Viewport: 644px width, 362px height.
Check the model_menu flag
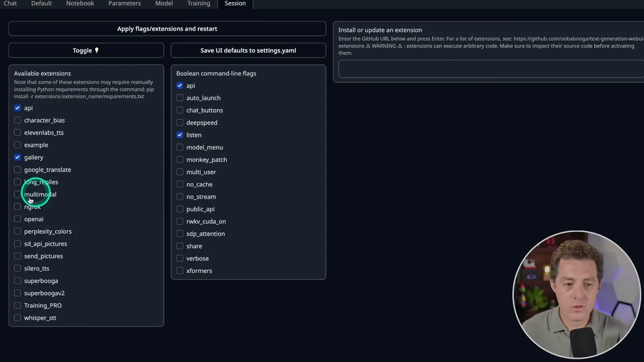(x=180, y=147)
